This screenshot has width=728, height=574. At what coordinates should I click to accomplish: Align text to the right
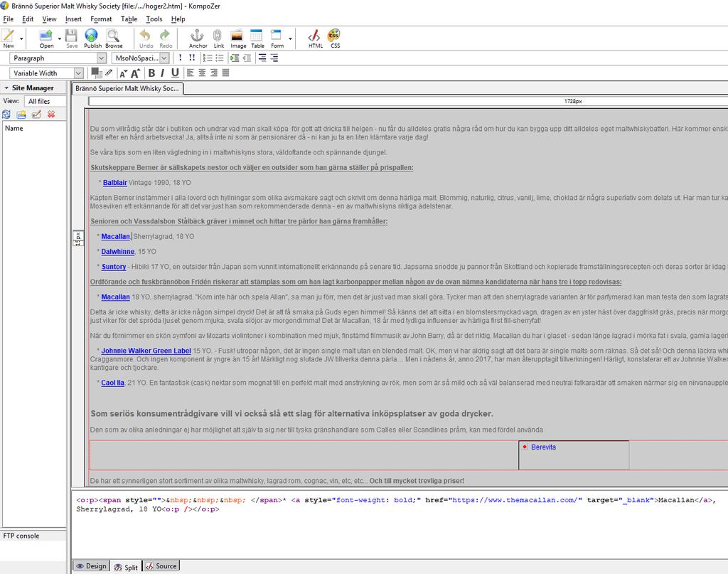point(213,73)
